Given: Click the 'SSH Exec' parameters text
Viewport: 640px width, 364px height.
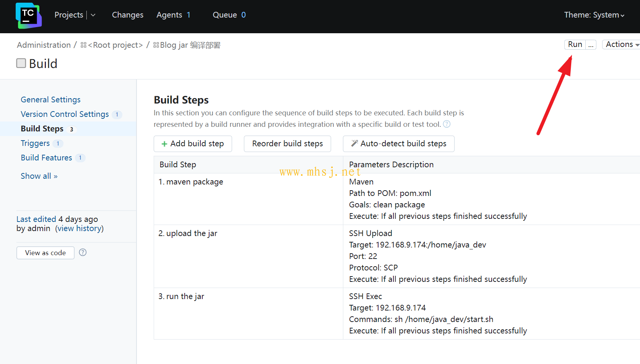Looking at the screenshot, I should (x=365, y=296).
